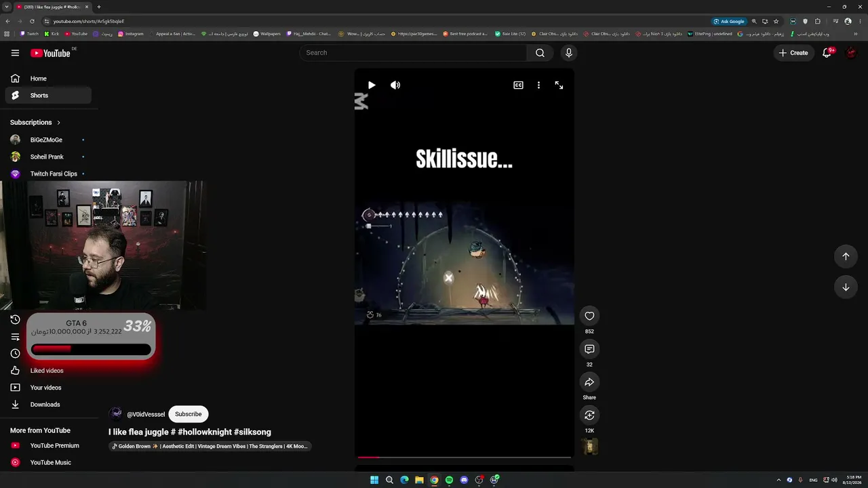Start voice search with the microphone
The height and width of the screenshot is (488, 868).
click(568, 53)
